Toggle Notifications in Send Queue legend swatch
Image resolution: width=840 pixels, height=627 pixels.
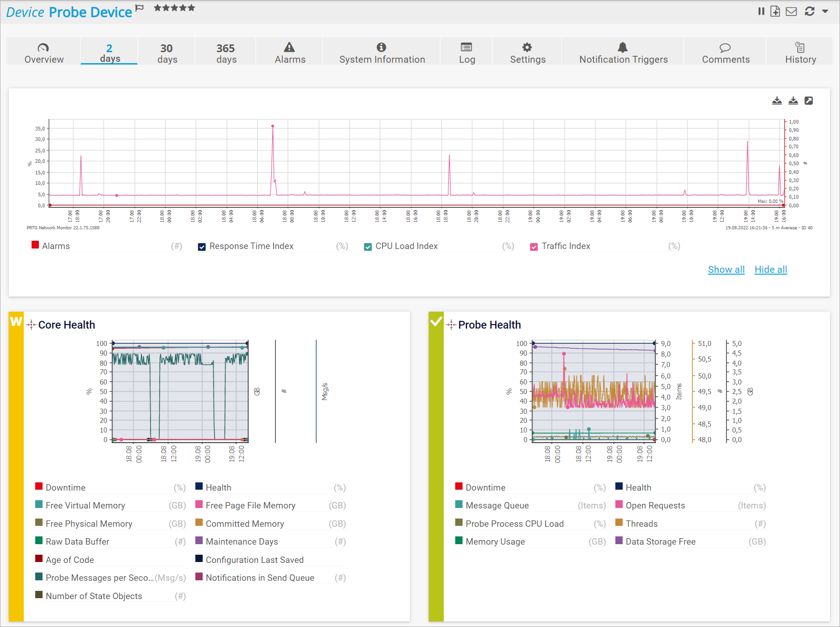coord(199,577)
